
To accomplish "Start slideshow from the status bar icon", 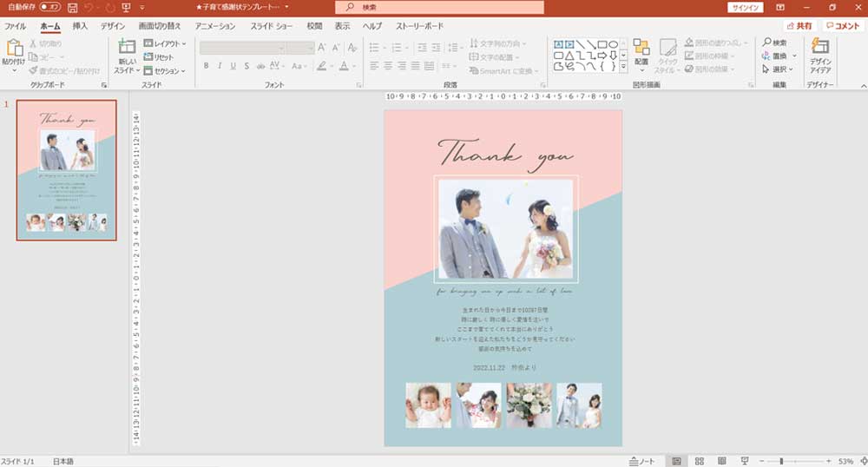I will click(x=744, y=460).
